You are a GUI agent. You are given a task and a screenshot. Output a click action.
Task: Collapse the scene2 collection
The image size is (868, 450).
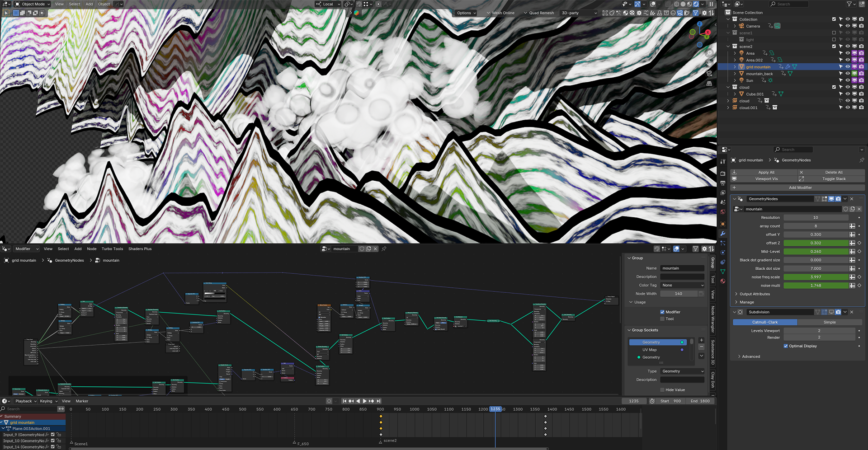[728, 47]
